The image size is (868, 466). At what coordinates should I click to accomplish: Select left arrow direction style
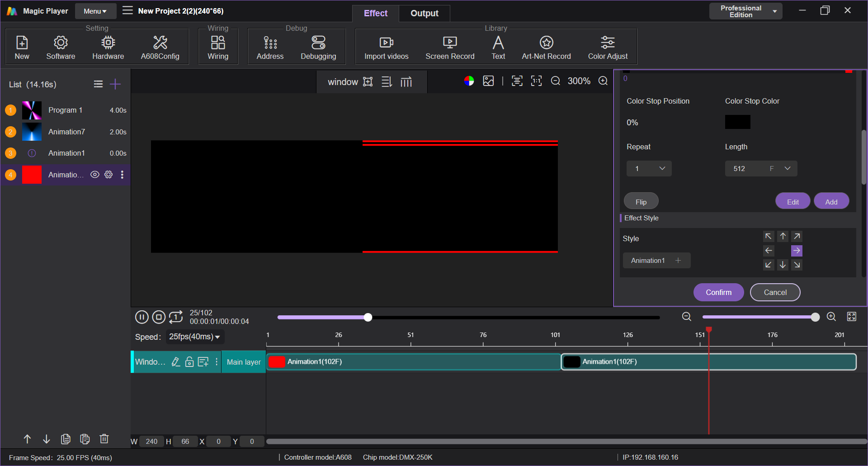point(769,251)
